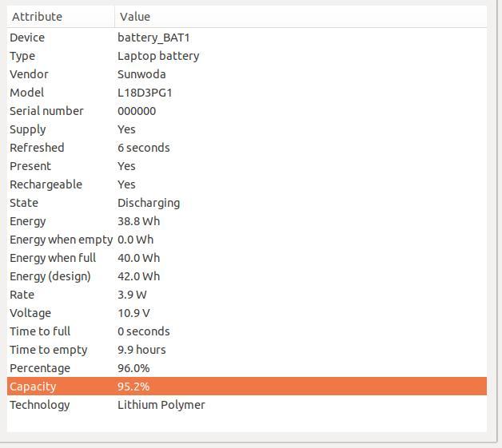Select the Refreshed attribute label
Image resolution: width=502 pixels, height=448 pixels.
[37, 148]
